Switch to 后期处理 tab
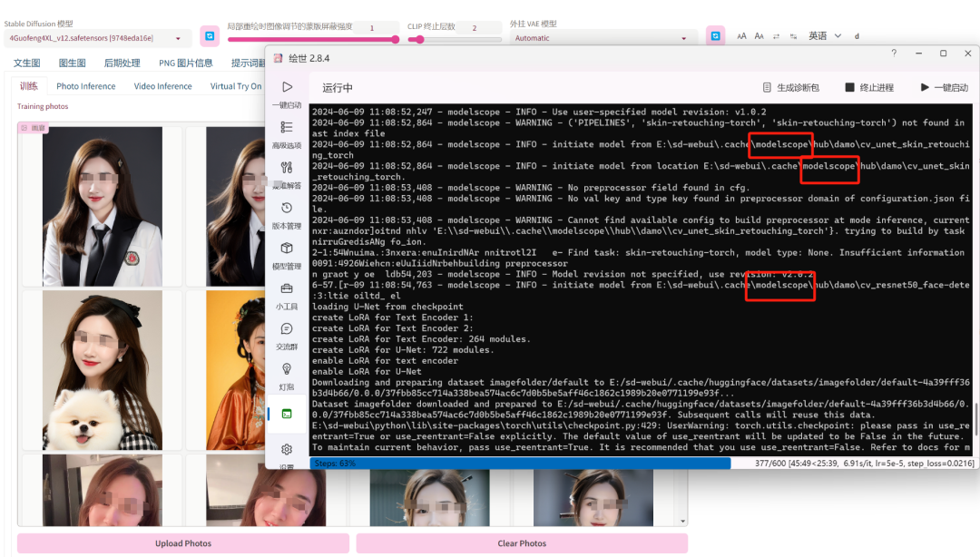Image resolution: width=980 pixels, height=557 pixels. tap(122, 64)
